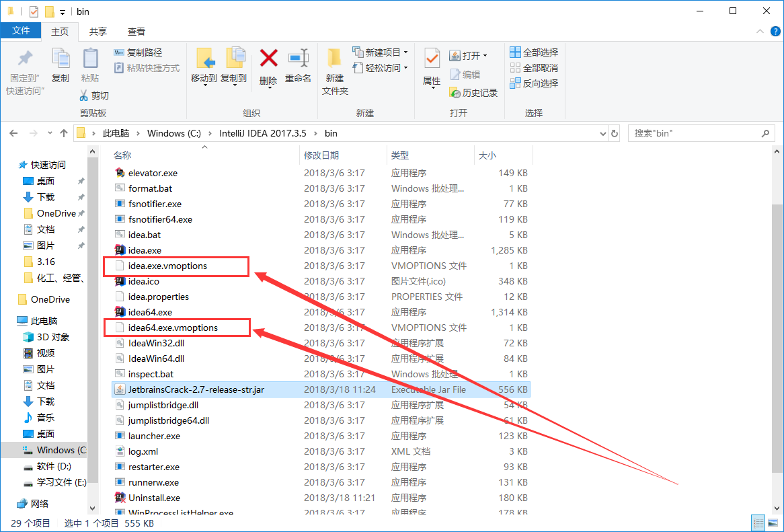Open the 3.16 folder in sidebar
Image resolution: width=784 pixels, height=532 pixels.
pos(46,262)
